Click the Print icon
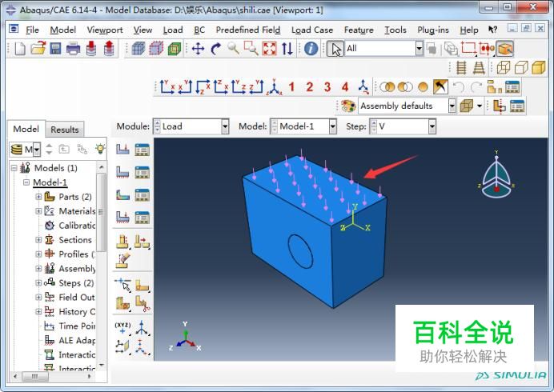Screen dimensions: 554x392 pos(73,48)
